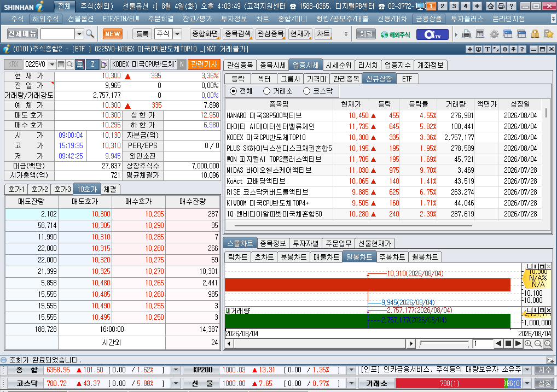
Task: Click the stock search magnifier beside code field
Action: pyautogui.click(x=69, y=65)
